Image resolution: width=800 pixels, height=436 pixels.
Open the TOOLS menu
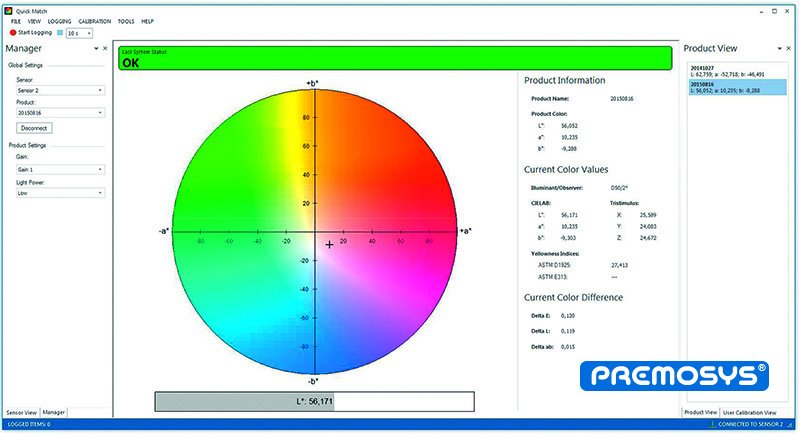[126, 21]
